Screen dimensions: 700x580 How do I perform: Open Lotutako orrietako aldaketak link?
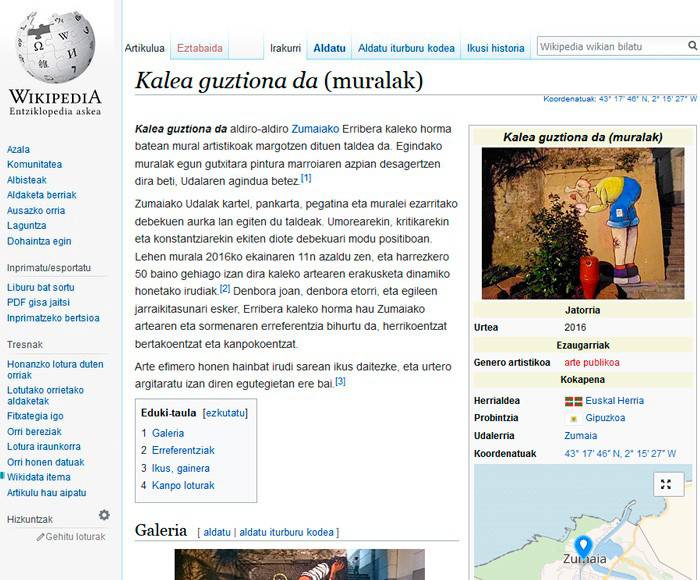45,396
